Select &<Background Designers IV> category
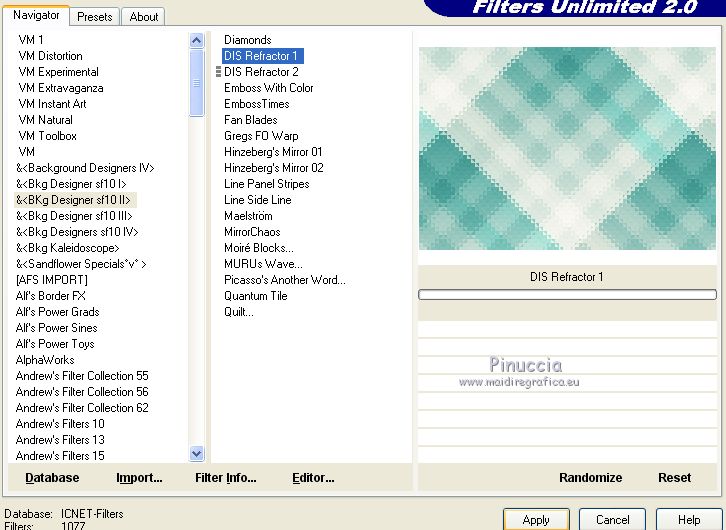Image resolution: width=726 pixels, height=530 pixels. [85, 168]
